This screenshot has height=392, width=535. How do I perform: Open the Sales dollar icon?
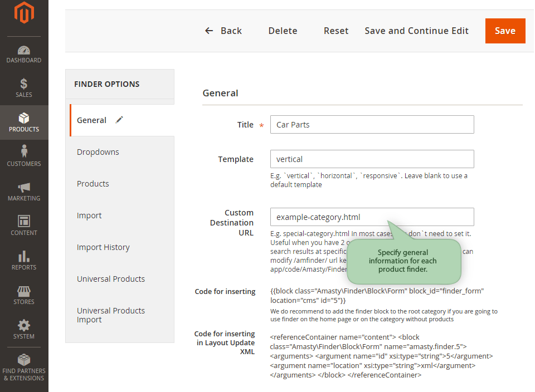pos(24,84)
